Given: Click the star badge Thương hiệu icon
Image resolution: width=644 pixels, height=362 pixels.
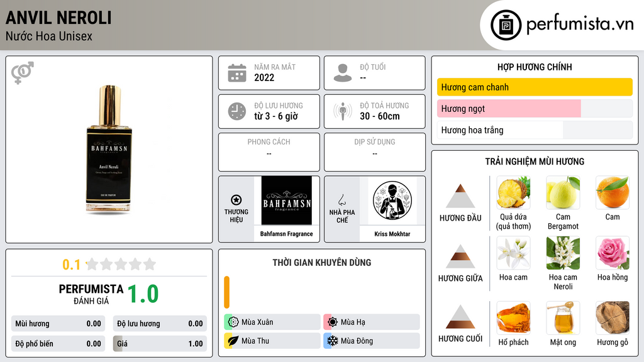Looking at the screenshot, I should click(236, 200).
